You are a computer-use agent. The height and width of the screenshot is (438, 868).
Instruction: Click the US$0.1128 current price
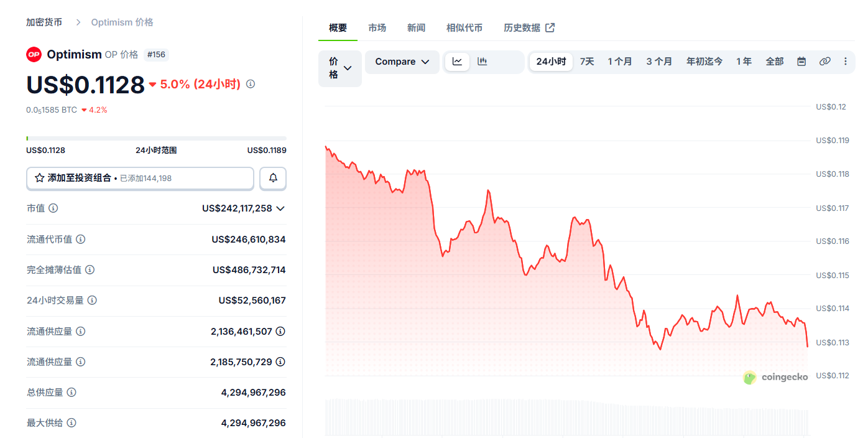pos(85,85)
